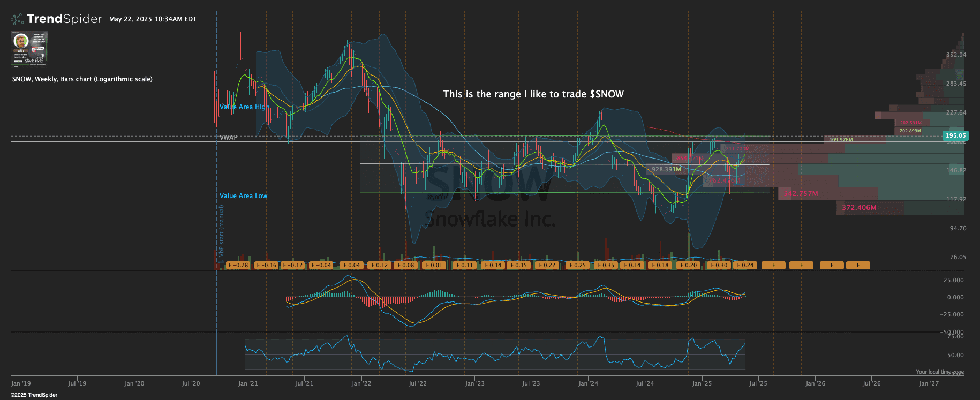Click the E 0.11 earnings marker
The width and height of the screenshot is (980, 400).
(x=465, y=265)
